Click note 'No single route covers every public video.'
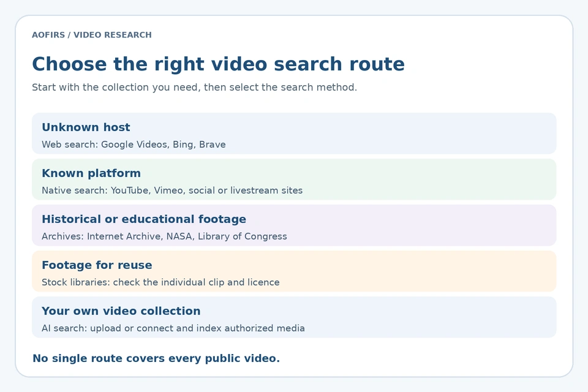Image resolution: width=588 pixels, height=392 pixels. click(156, 358)
